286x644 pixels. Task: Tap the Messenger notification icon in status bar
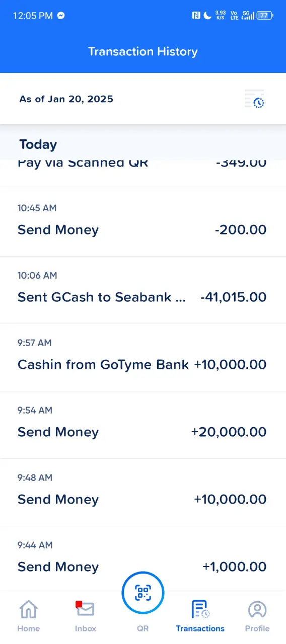(x=61, y=16)
